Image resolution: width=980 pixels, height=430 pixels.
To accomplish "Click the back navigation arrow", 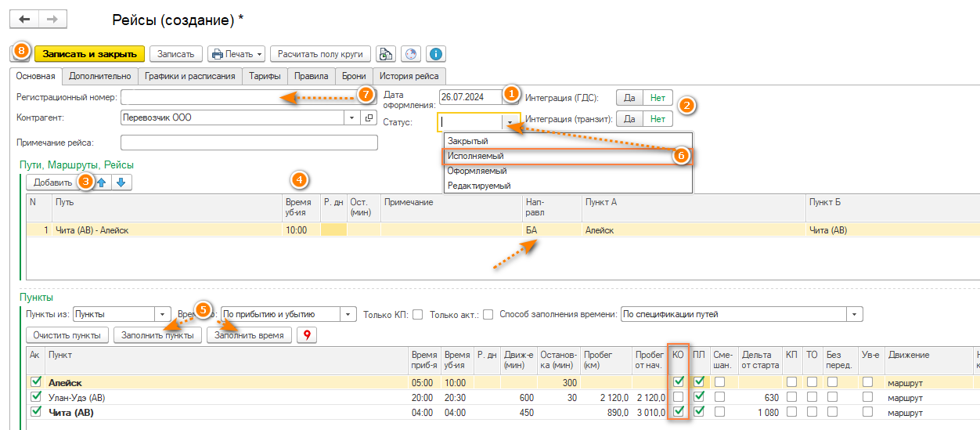I will point(23,19).
